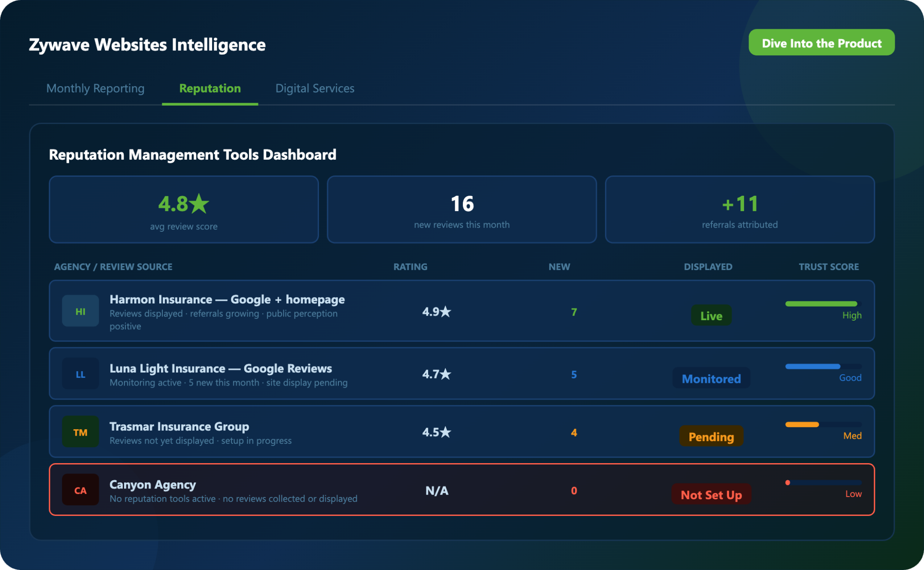Click the 4.5 star rating for Trasmar
This screenshot has width=924, height=570.
(x=436, y=432)
